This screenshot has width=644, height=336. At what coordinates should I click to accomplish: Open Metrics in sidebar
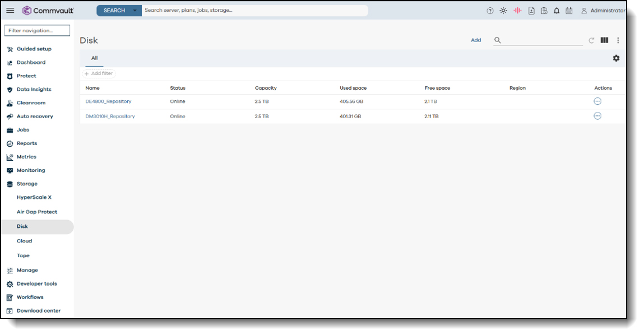point(26,157)
